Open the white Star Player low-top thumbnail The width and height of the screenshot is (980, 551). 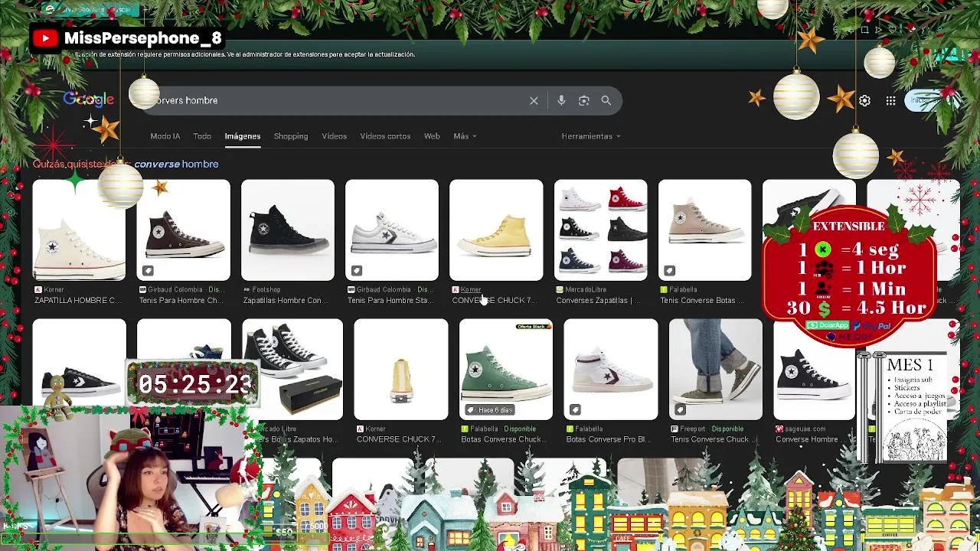[392, 230]
